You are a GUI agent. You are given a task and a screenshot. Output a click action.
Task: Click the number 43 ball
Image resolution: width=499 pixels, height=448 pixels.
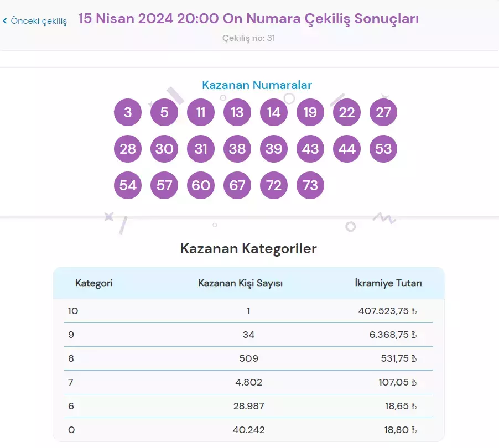(310, 149)
